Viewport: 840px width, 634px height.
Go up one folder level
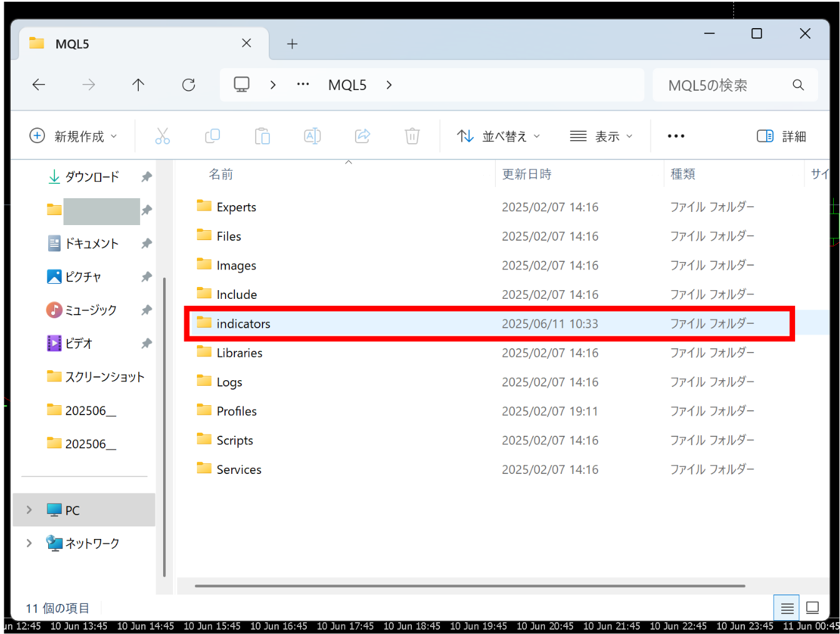(139, 85)
